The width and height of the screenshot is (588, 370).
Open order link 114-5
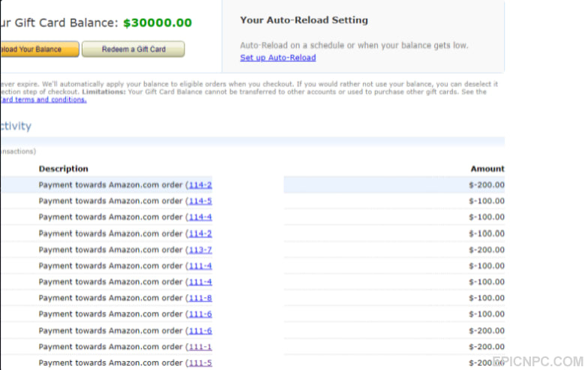click(x=200, y=201)
